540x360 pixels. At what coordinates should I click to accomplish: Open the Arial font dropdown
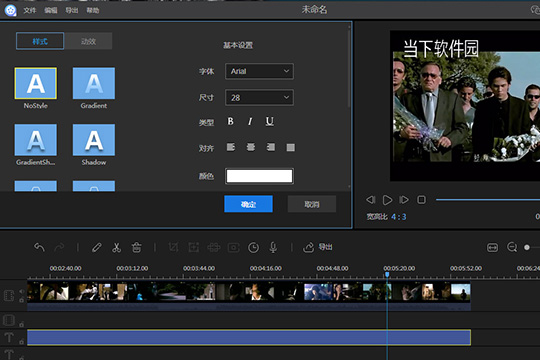(259, 71)
